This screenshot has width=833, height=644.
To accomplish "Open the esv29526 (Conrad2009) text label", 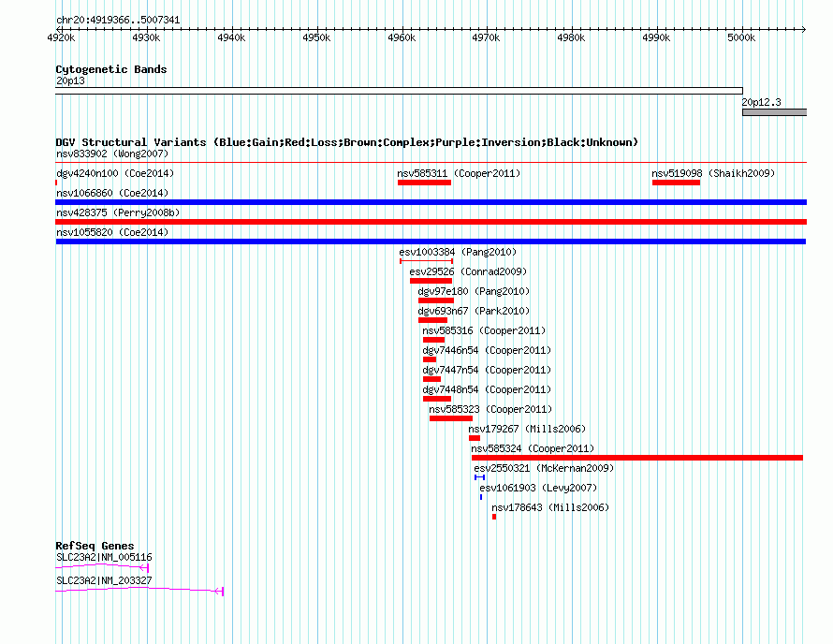I will [x=468, y=272].
